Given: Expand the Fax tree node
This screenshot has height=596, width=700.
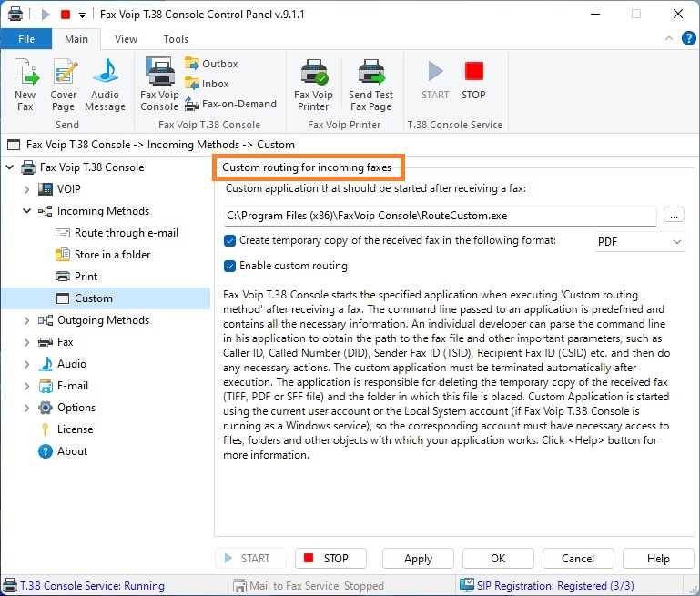Looking at the screenshot, I should coord(26,342).
